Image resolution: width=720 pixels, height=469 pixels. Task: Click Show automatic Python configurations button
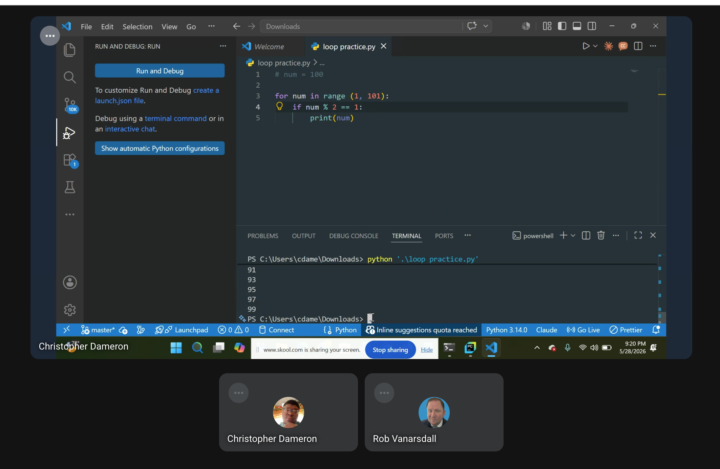click(160, 148)
